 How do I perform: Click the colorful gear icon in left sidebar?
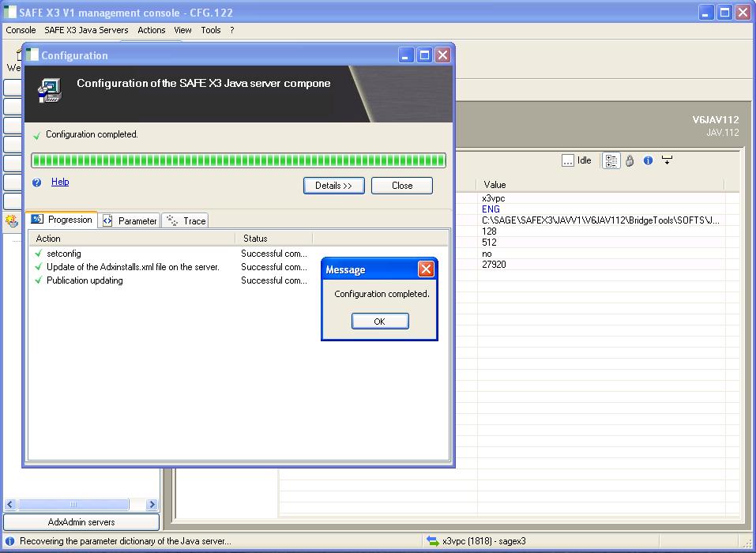11,222
